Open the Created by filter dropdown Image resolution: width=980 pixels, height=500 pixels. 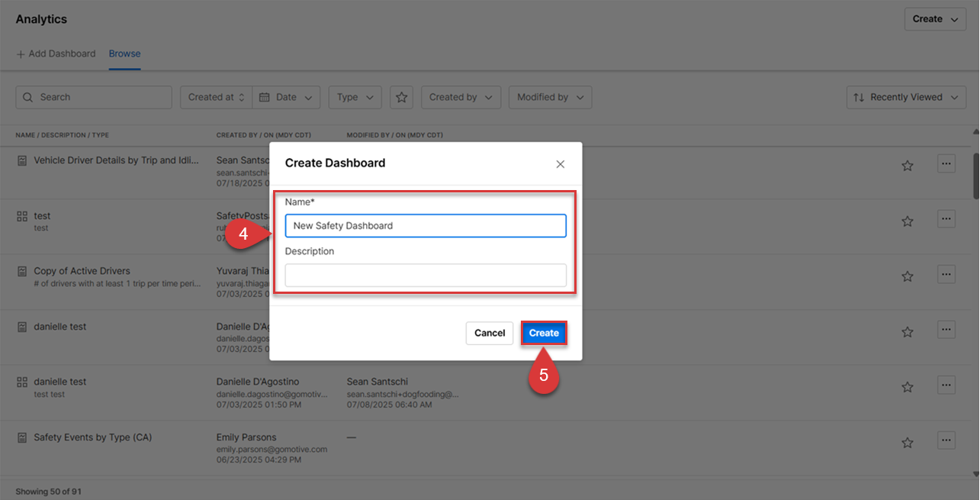pyautogui.click(x=461, y=97)
